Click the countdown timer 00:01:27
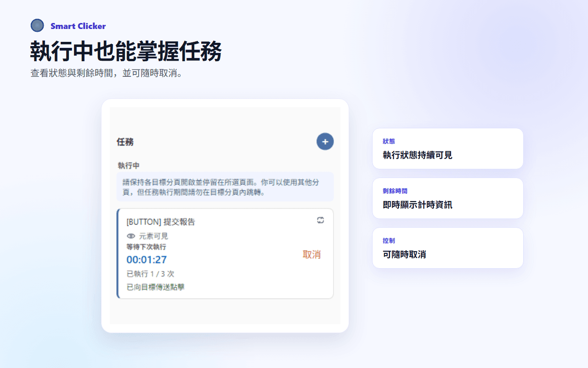Image resolution: width=588 pixels, height=368 pixels. coord(147,260)
